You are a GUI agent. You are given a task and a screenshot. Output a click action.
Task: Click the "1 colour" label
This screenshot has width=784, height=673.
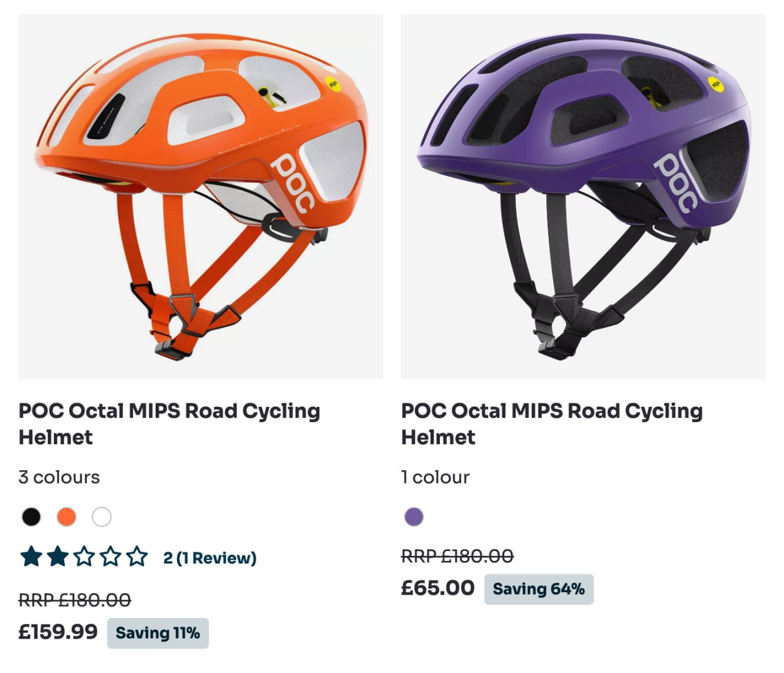(435, 477)
